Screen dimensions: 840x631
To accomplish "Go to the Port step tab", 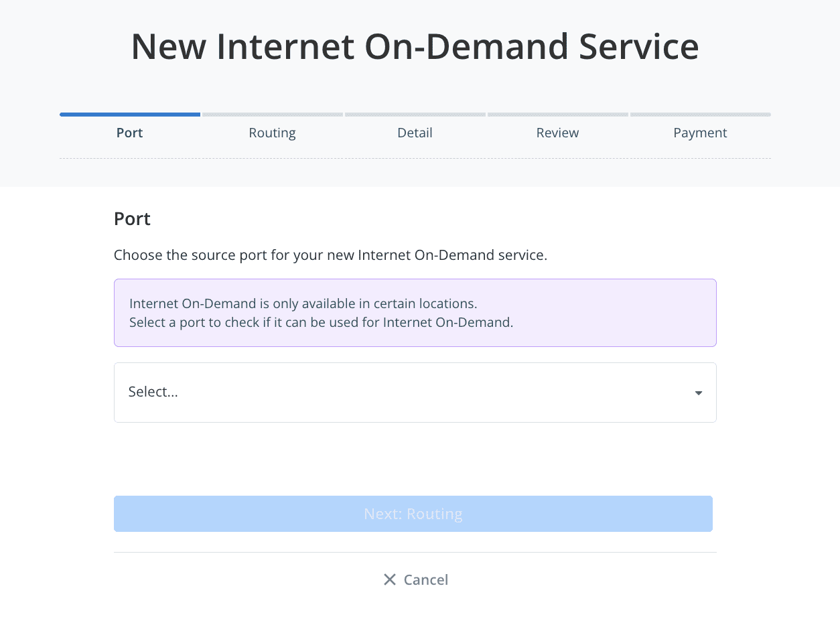I will tap(129, 133).
